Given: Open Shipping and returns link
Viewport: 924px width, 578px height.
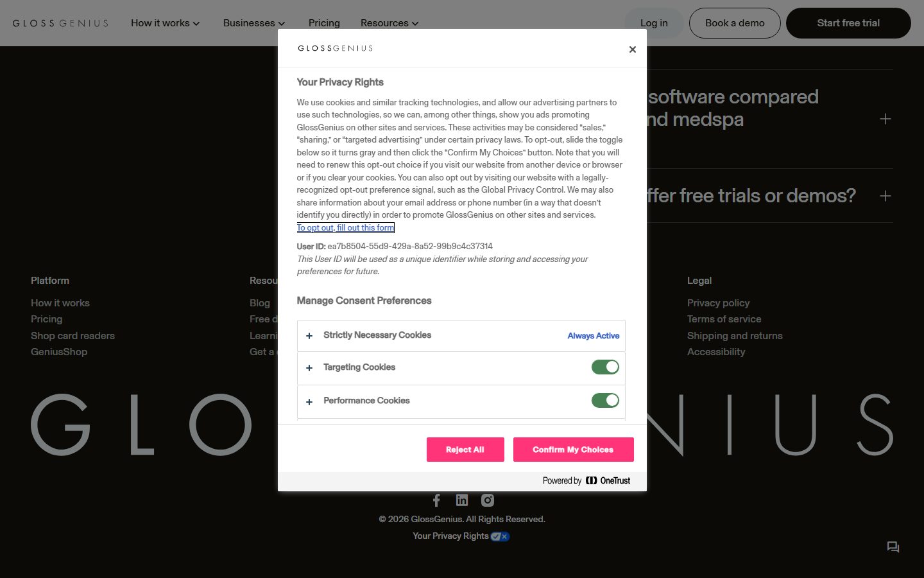Looking at the screenshot, I should tap(735, 336).
